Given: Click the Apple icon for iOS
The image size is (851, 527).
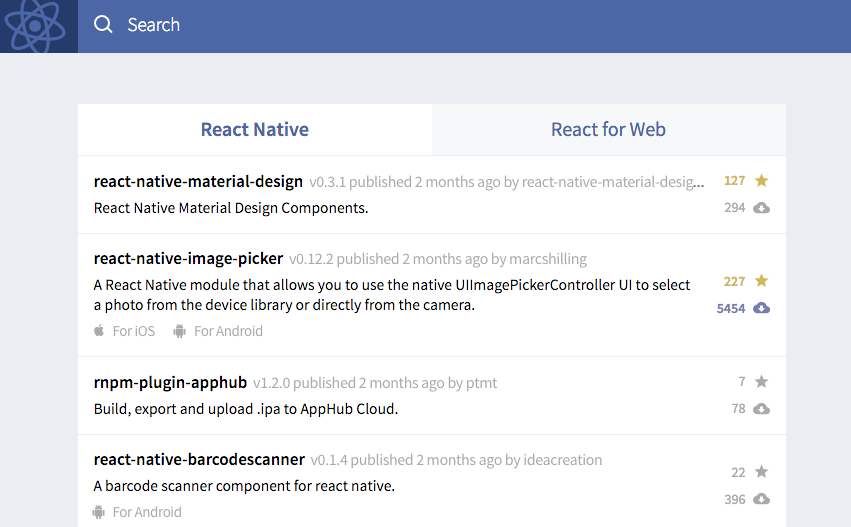Looking at the screenshot, I should click(x=99, y=331).
